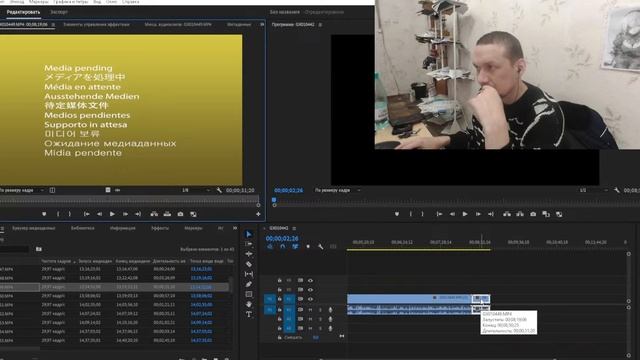Click the Overwrite button in Source monitor
This screenshot has width=640, height=360.
[x=167, y=214]
